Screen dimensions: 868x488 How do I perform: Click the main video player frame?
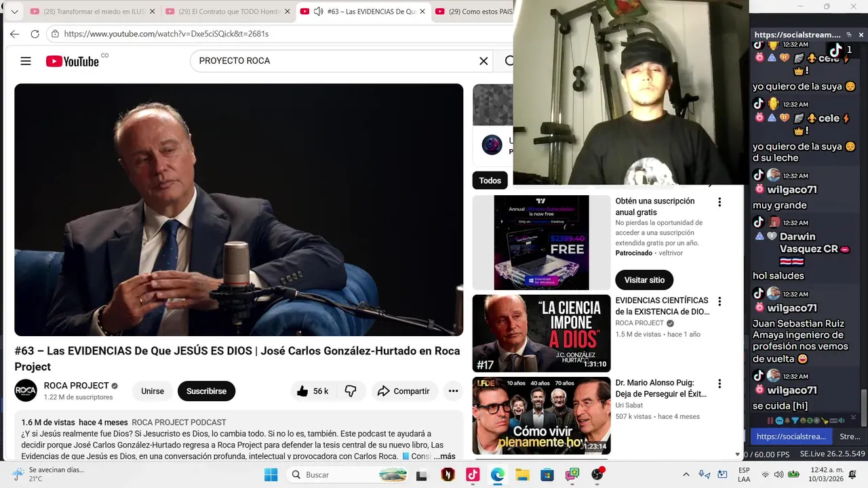click(239, 209)
